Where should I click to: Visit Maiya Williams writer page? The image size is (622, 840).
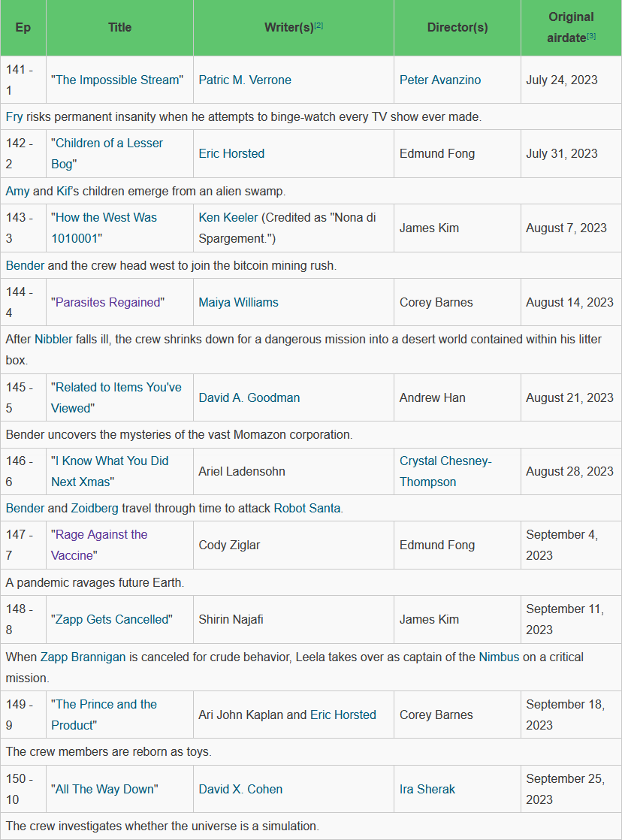[x=238, y=302]
